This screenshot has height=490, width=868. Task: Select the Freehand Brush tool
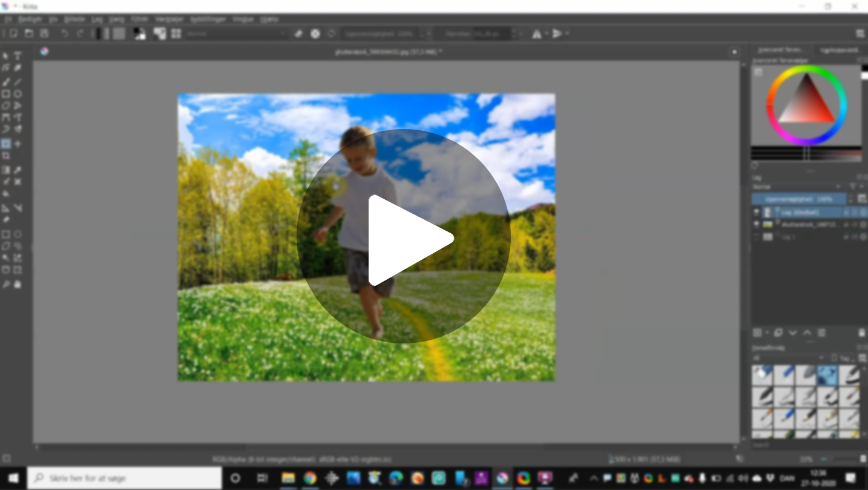click(6, 82)
